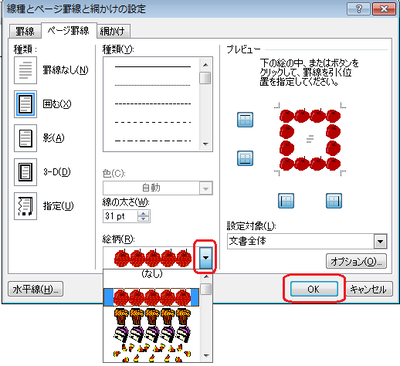Image resolution: width=400 pixels, height=366 pixels.
Task: Select the 罫線なし (no border) setting icon
Action: click(x=25, y=70)
